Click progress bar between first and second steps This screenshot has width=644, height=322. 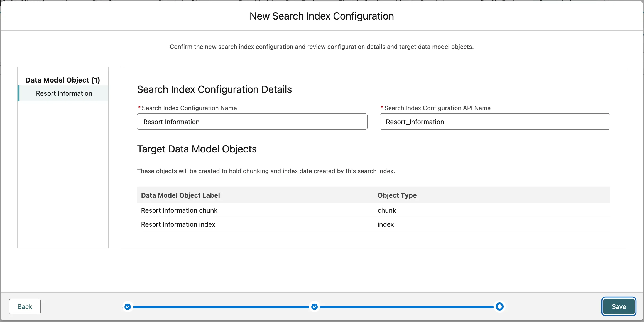[221, 307]
